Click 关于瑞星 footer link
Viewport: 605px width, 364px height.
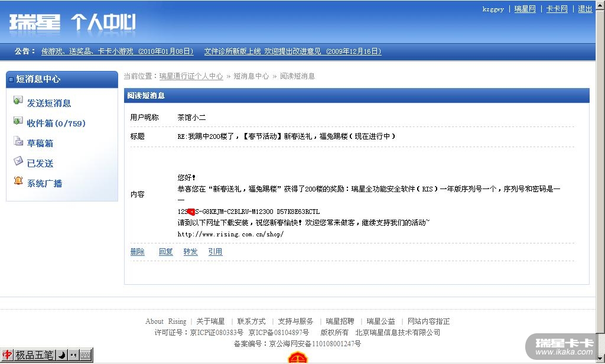pyautogui.click(x=210, y=321)
